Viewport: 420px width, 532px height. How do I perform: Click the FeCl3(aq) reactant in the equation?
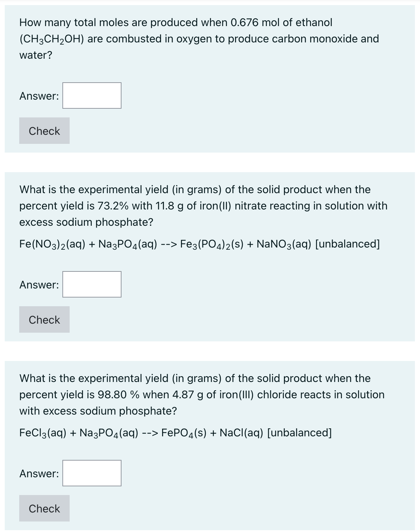pos(42,433)
